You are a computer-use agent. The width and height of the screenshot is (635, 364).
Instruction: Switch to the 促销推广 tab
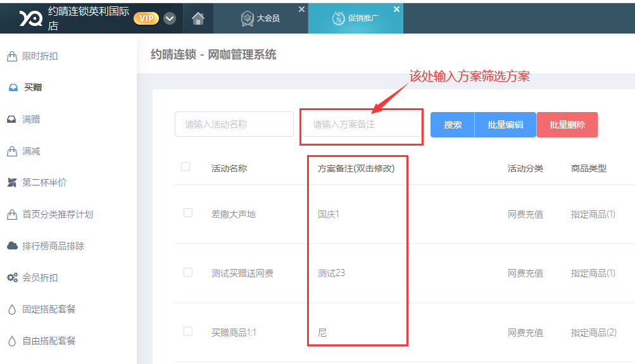(356, 18)
